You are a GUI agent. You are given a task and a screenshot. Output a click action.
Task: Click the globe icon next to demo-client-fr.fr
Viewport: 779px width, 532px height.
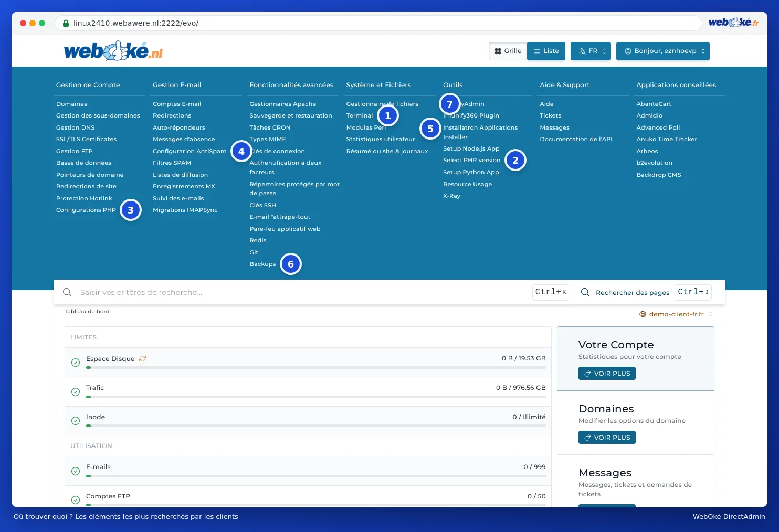click(643, 314)
